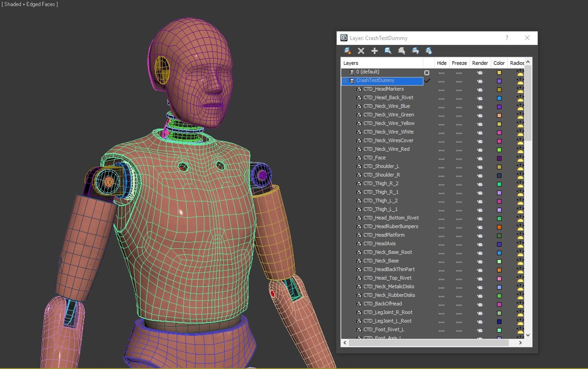This screenshot has width=588, height=369.
Task: Click the Layers column header
Action: click(382, 63)
